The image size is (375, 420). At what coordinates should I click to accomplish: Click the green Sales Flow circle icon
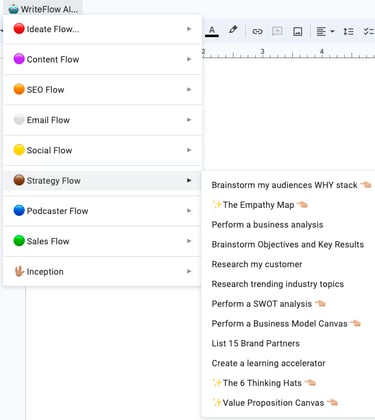(x=19, y=241)
